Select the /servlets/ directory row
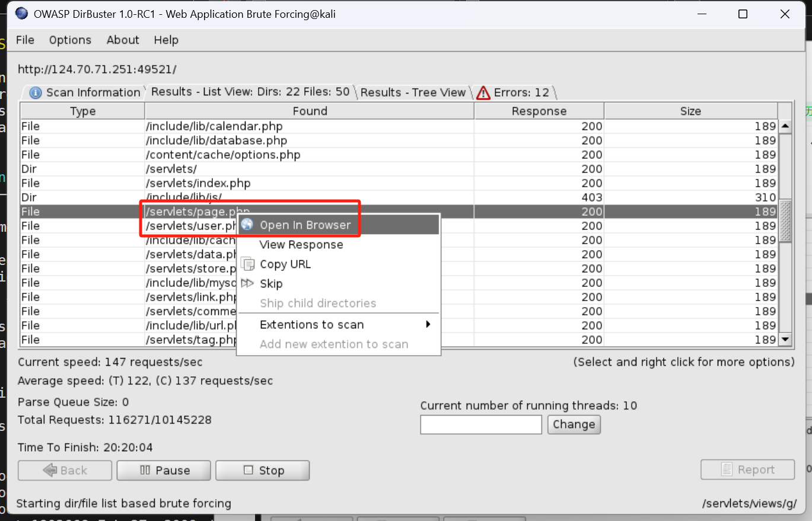Viewport: 812px width, 521px height. click(x=399, y=169)
